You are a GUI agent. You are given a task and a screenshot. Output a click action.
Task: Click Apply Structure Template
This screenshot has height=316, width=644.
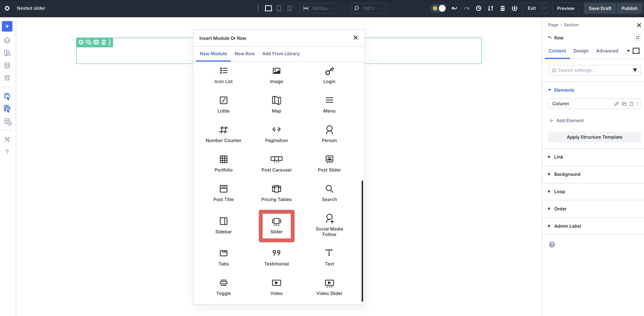point(594,137)
